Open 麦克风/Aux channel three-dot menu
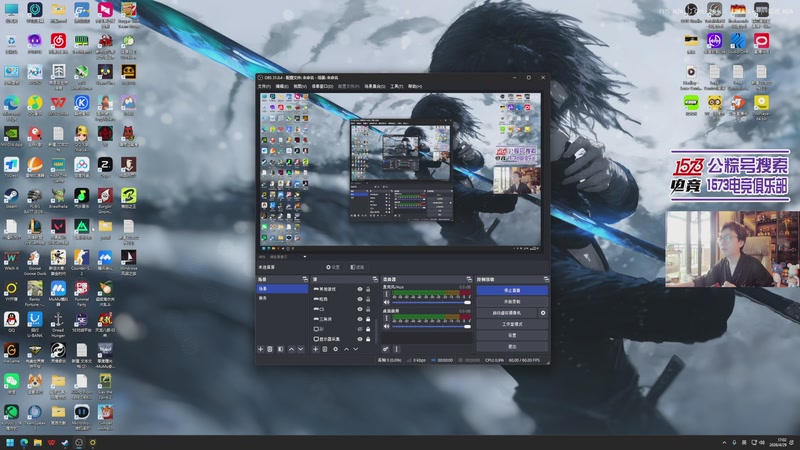 click(x=386, y=294)
